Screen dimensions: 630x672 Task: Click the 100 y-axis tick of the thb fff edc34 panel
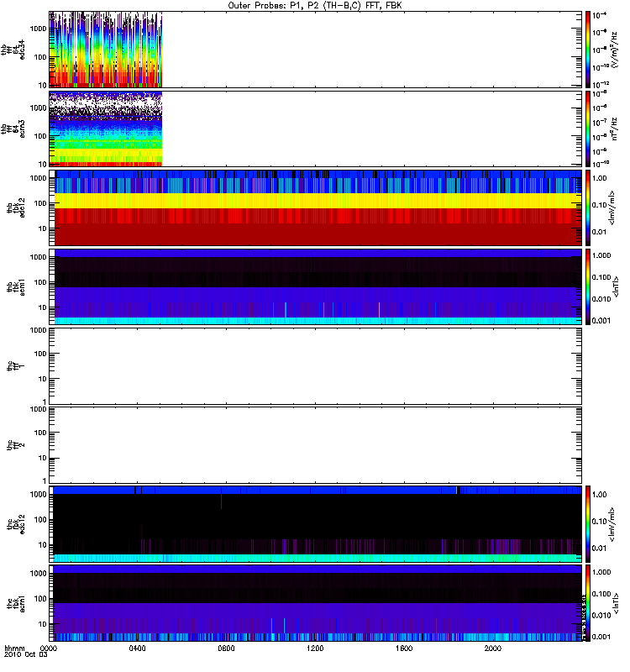point(40,57)
